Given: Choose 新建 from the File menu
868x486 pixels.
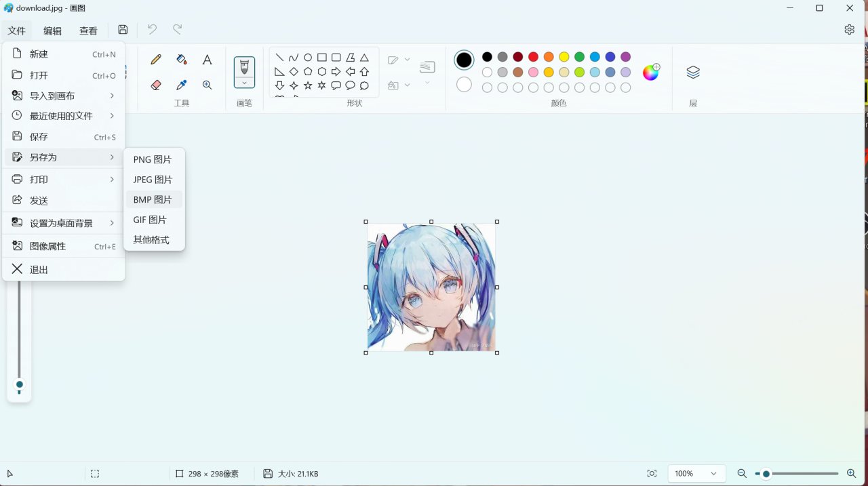Looking at the screenshot, I should point(64,54).
